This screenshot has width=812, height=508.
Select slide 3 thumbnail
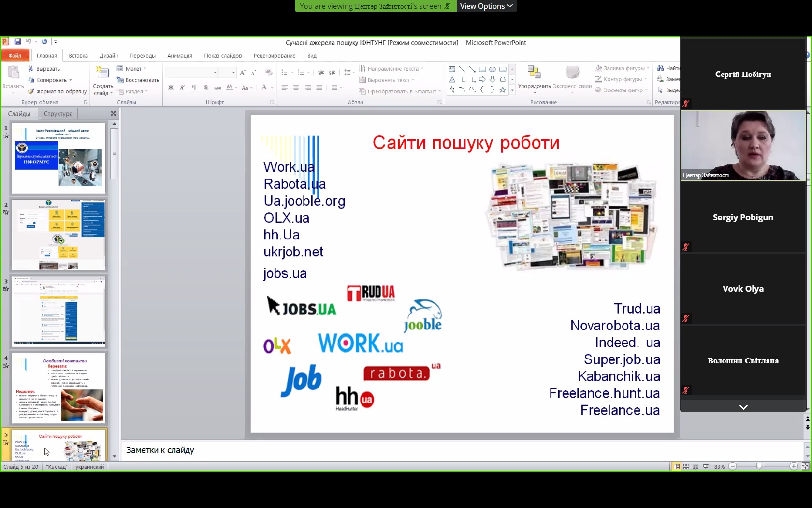(58, 311)
